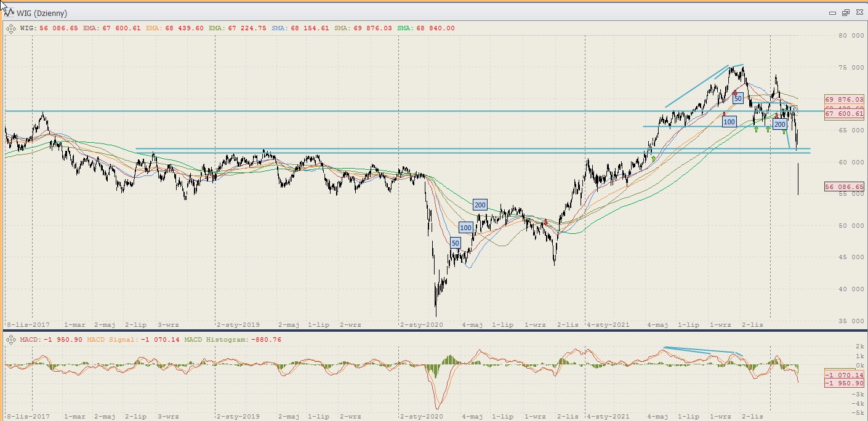Select the red down arrow marker near September 2020
Image resolution: width=868 pixels, height=421 pixels.
(x=545, y=222)
